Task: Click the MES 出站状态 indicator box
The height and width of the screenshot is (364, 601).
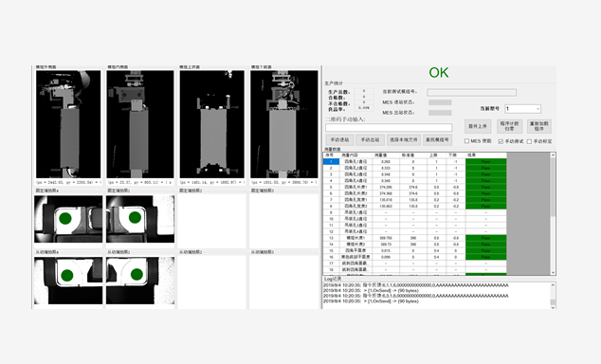Action: tap(440, 113)
